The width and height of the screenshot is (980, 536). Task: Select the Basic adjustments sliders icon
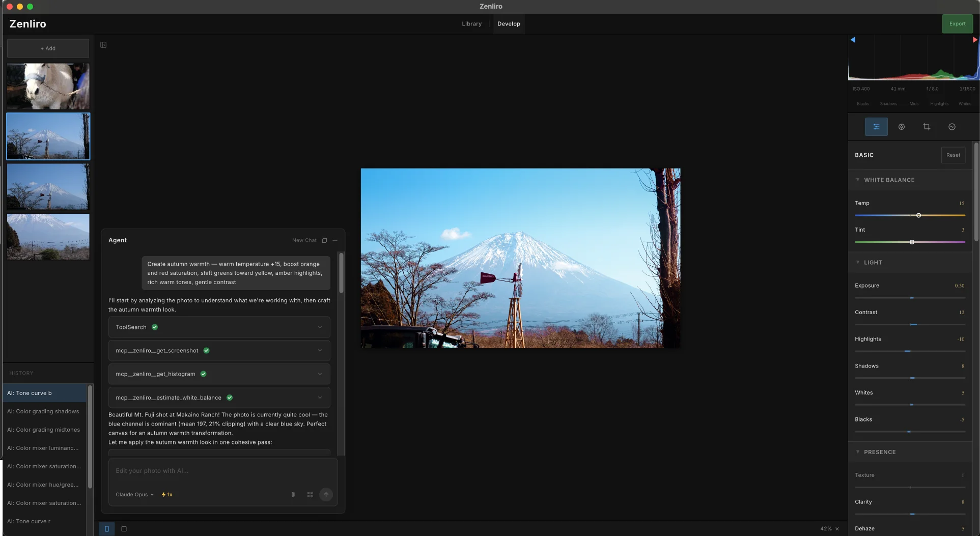pos(876,127)
